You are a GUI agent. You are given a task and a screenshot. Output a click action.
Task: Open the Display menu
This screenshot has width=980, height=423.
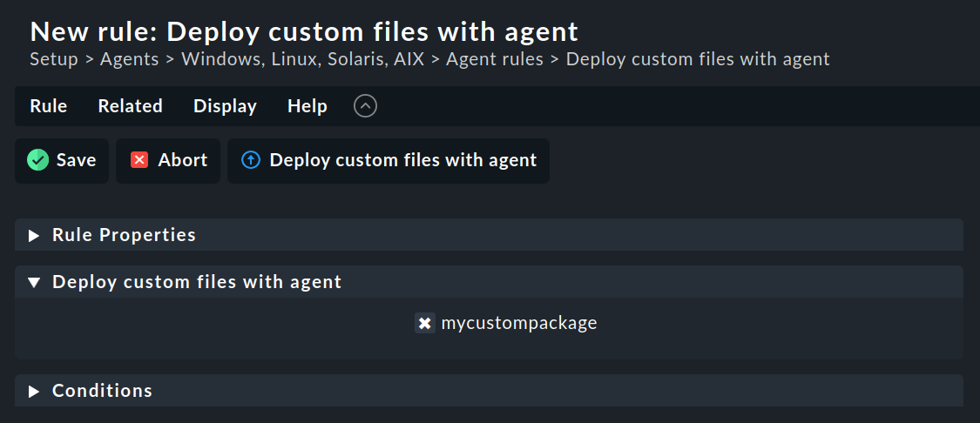225,106
